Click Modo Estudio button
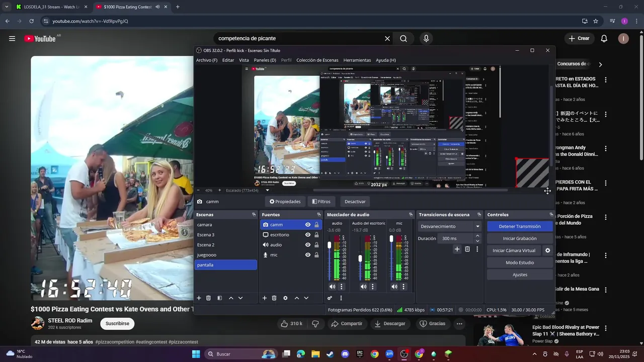This screenshot has width=644, height=362. pyautogui.click(x=520, y=262)
